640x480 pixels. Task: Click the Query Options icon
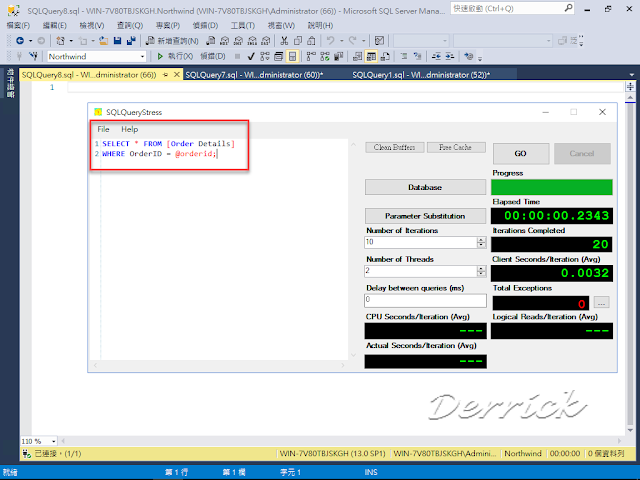click(279, 56)
